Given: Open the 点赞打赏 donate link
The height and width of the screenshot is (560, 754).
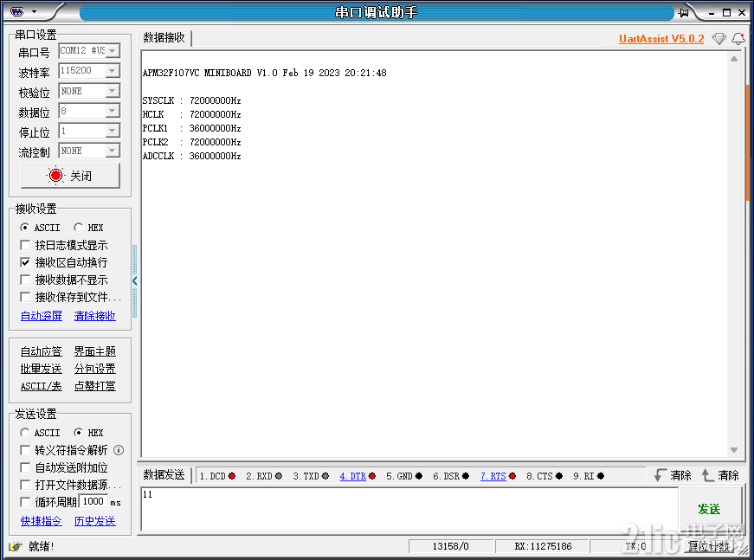Looking at the screenshot, I should pyautogui.click(x=94, y=386).
